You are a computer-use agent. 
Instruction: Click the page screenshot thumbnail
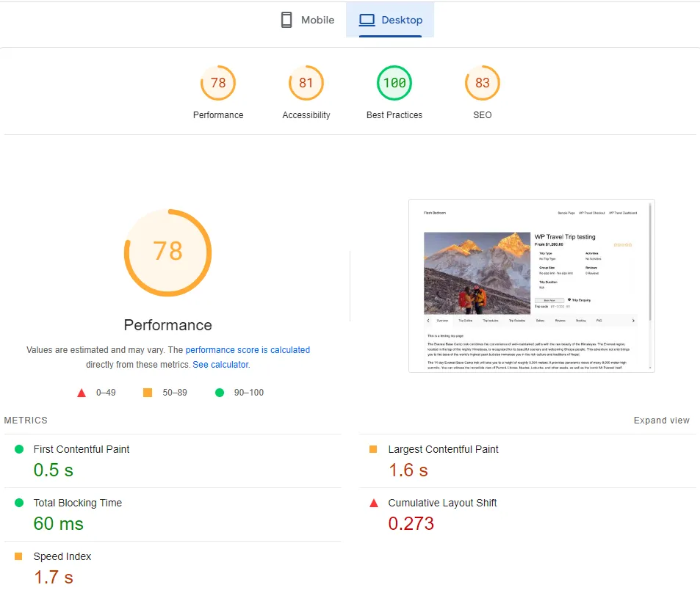point(531,285)
